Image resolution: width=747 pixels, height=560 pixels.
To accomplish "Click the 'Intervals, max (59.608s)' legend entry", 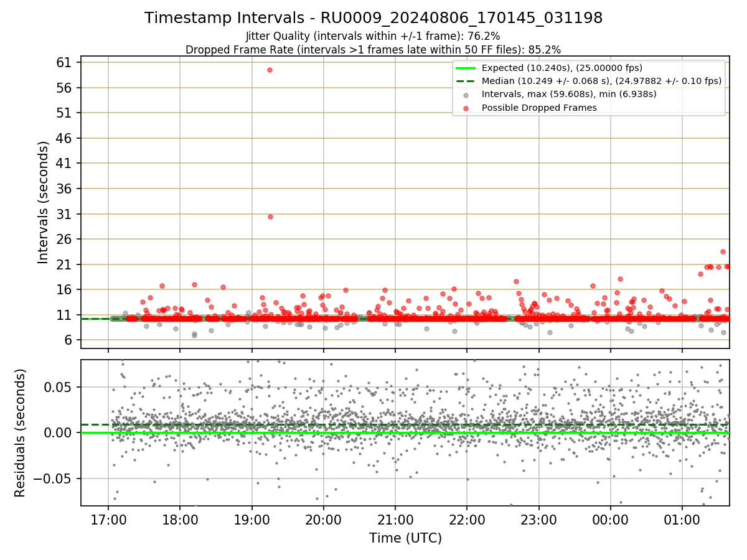I will pos(569,94).
